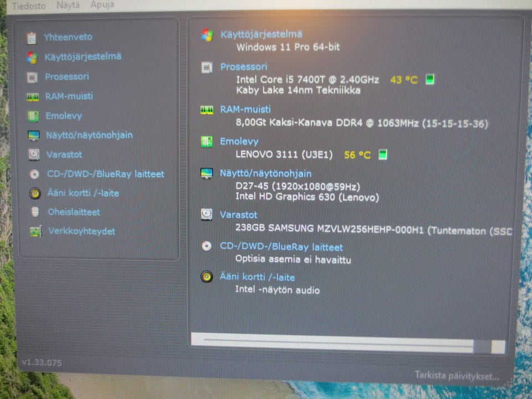Click Intel HD Graphics 630 (Lenovo) text
The width and height of the screenshot is (532, 399).
coord(307,197)
